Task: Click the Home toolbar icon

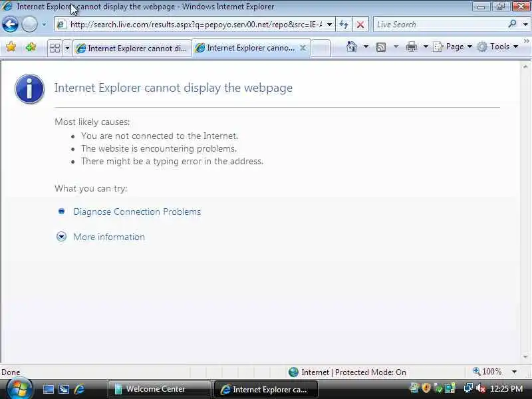Action: pyautogui.click(x=352, y=47)
